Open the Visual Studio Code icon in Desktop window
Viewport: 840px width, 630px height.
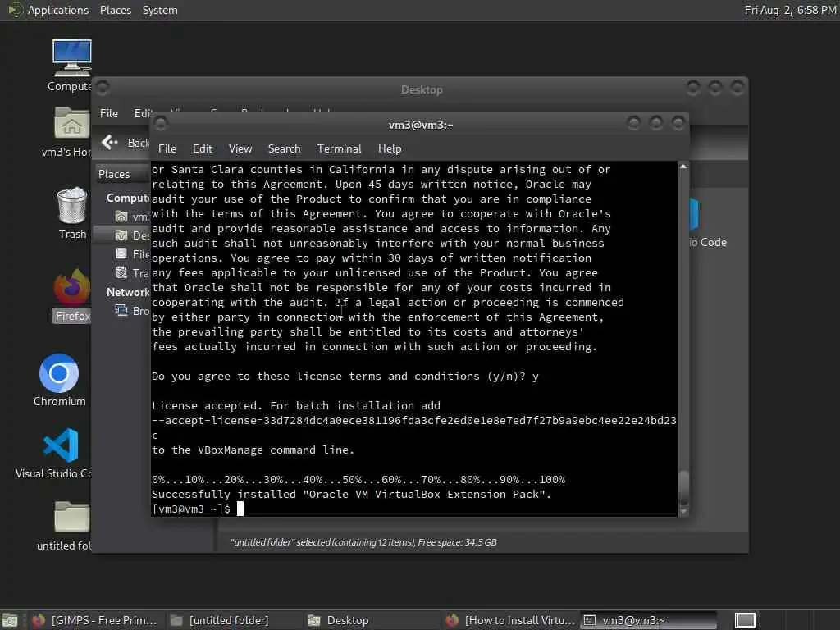click(x=694, y=214)
